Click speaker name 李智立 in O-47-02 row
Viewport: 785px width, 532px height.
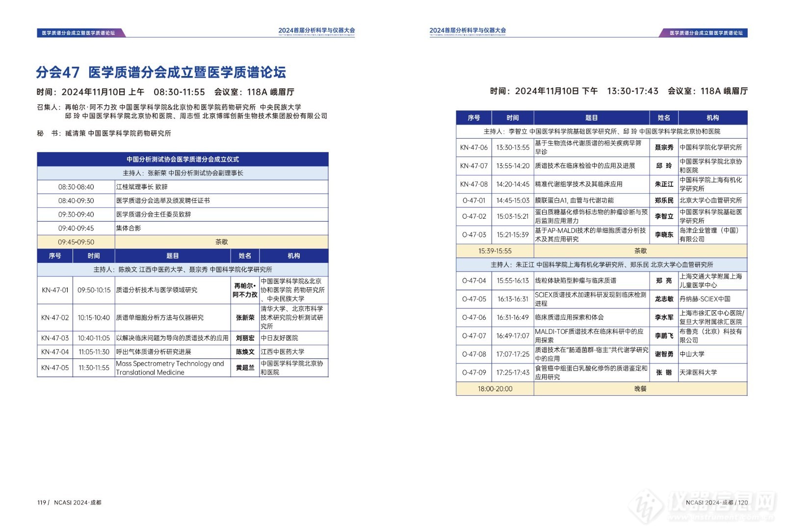click(664, 216)
